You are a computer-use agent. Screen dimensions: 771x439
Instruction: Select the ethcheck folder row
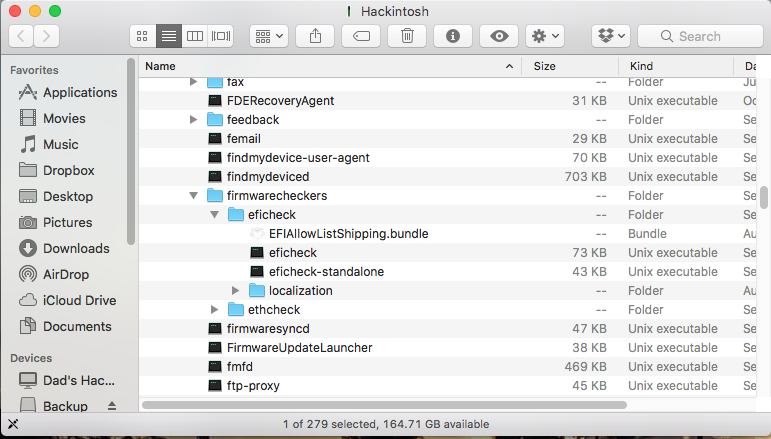[x=447, y=310]
